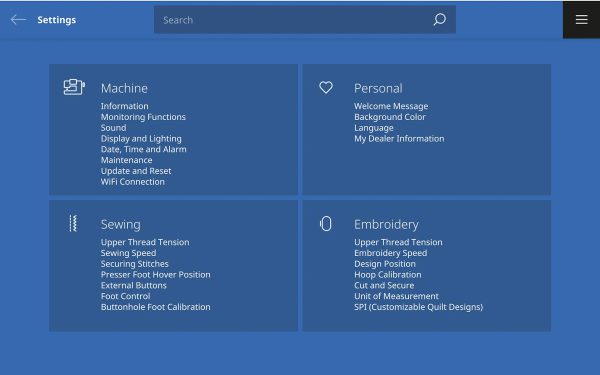The width and height of the screenshot is (600, 375).
Task: Select the stitch icon beside Sewing
Action: point(73,223)
